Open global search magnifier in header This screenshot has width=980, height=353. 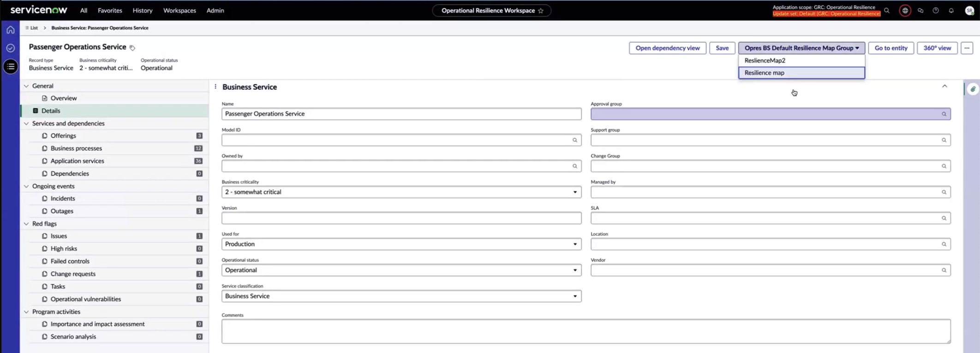[x=887, y=11]
